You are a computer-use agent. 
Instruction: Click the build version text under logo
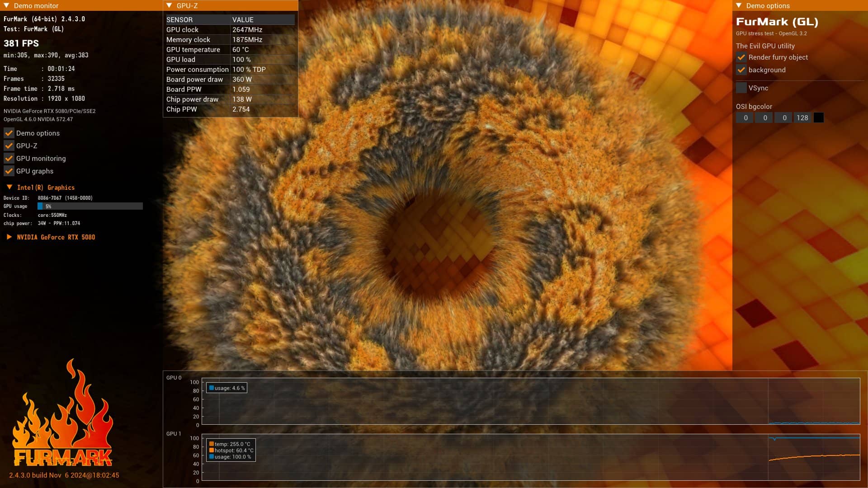64,475
